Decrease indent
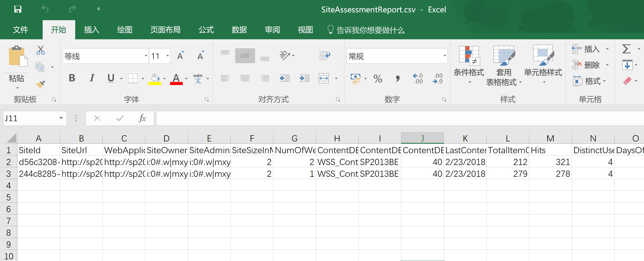Screen dimensions: 644x261 pyautogui.click(x=285, y=78)
